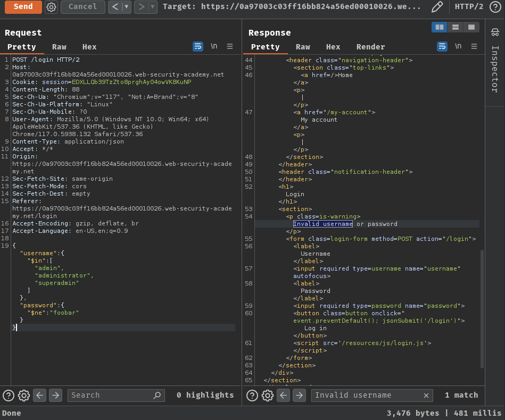Select top-bottom stacked layout view
Image resolution: width=505 pixels, height=420 pixels.
click(456, 27)
